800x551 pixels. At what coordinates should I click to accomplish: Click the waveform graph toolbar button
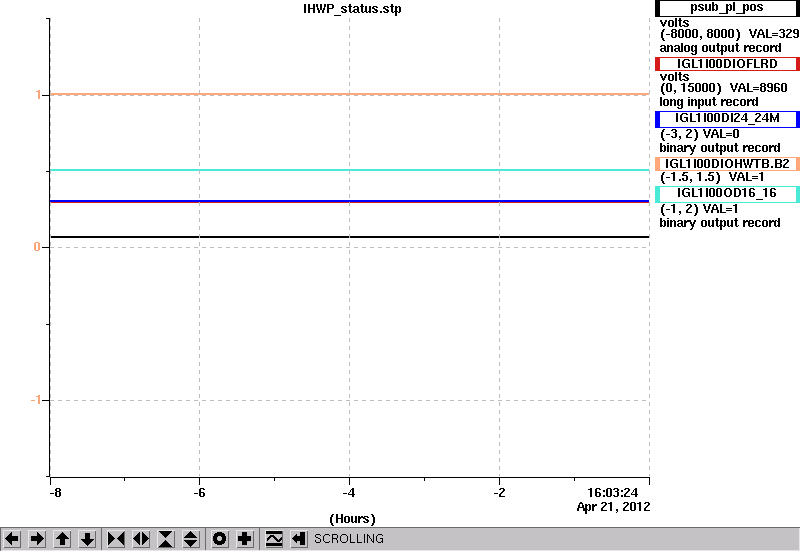(274, 539)
